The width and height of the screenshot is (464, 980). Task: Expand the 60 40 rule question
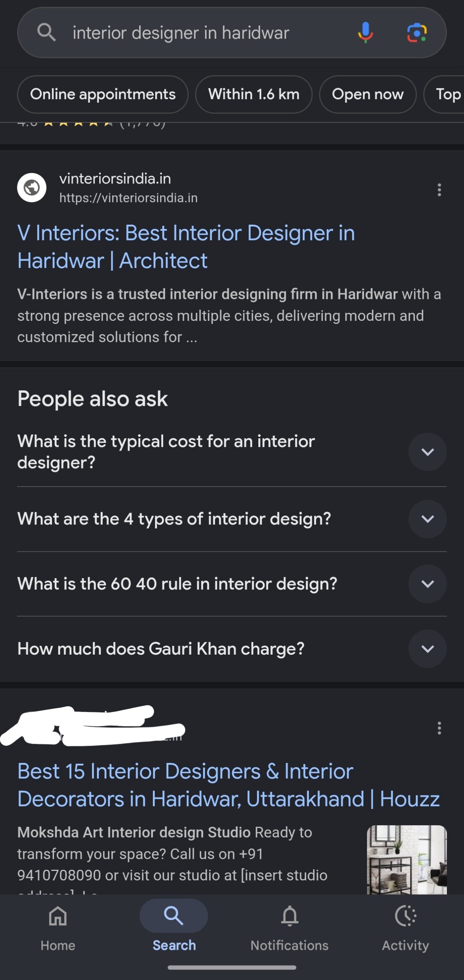click(232, 584)
